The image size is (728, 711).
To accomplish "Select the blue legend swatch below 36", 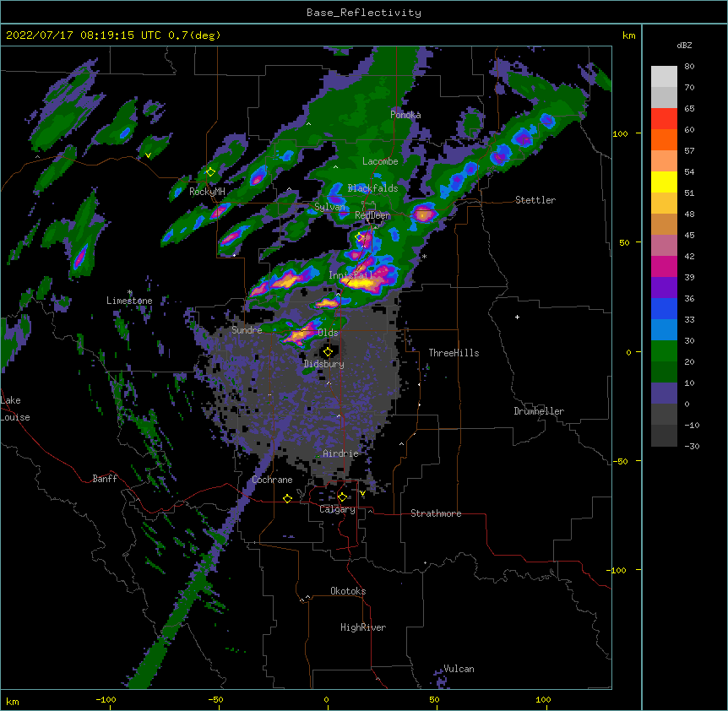I will [x=664, y=308].
